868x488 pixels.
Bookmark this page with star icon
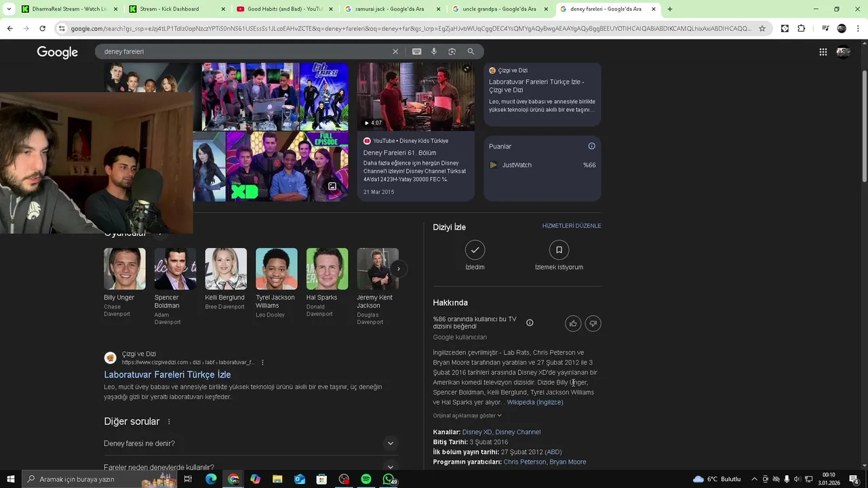click(x=762, y=28)
